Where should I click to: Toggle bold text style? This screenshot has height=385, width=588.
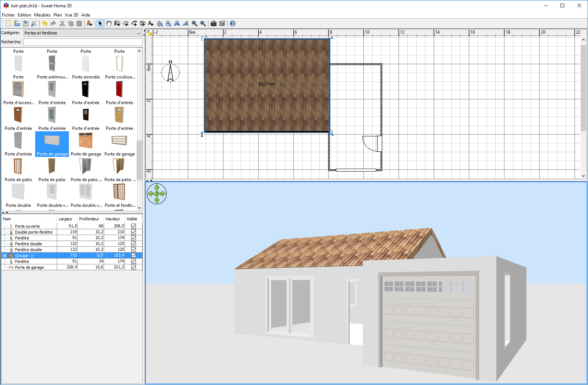click(177, 23)
